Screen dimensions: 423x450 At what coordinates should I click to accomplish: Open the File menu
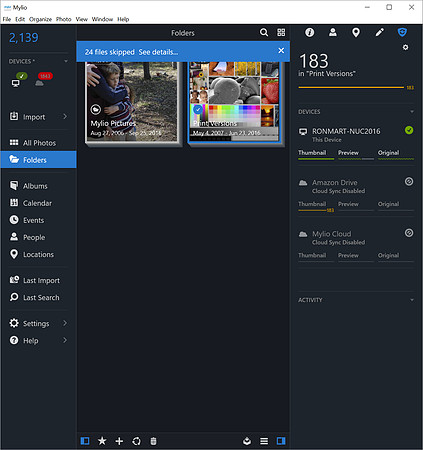tap(7, 19)
